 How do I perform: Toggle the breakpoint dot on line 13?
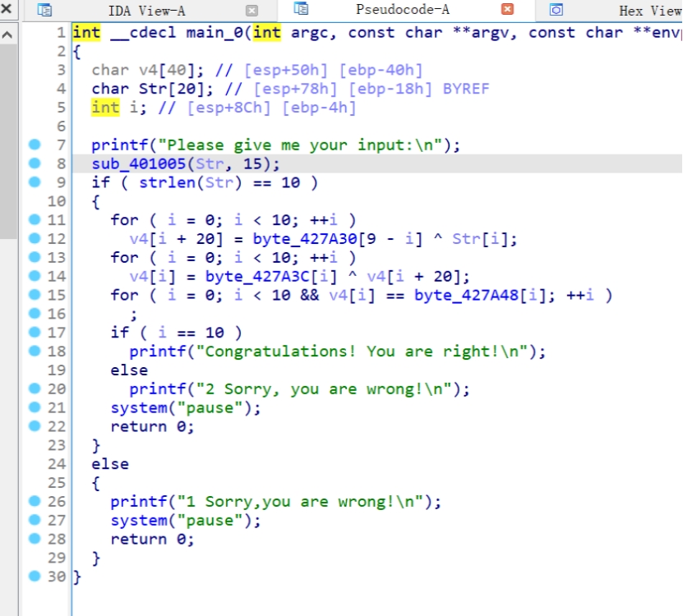(x=35, y=257)
